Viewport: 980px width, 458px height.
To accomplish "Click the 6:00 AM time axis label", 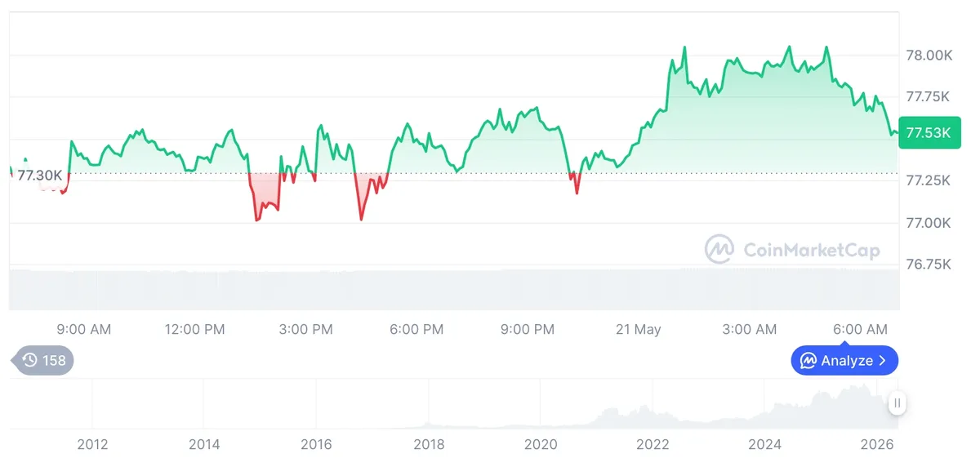I will pyautogui.click(x=860, y=329).
